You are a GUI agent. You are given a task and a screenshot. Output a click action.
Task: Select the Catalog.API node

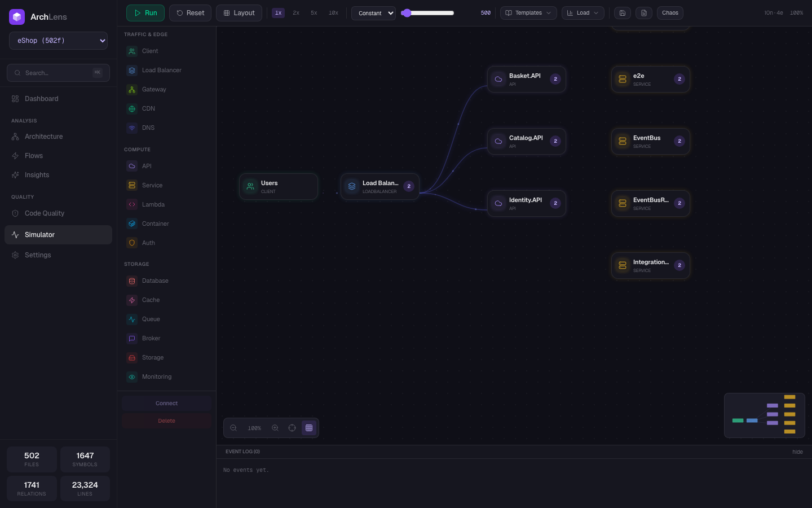527,142
